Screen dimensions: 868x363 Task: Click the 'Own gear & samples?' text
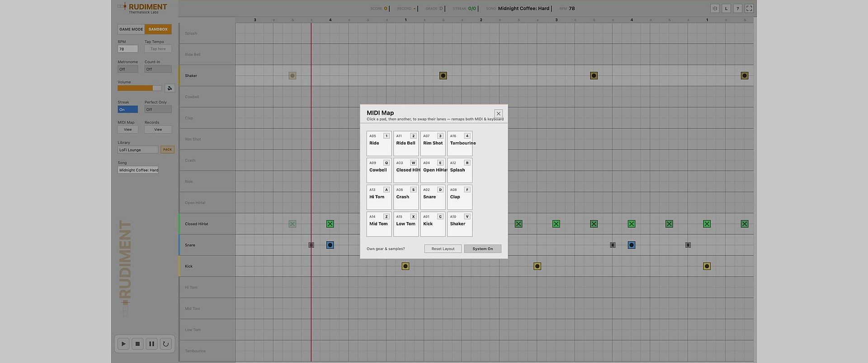click(386, 249)
